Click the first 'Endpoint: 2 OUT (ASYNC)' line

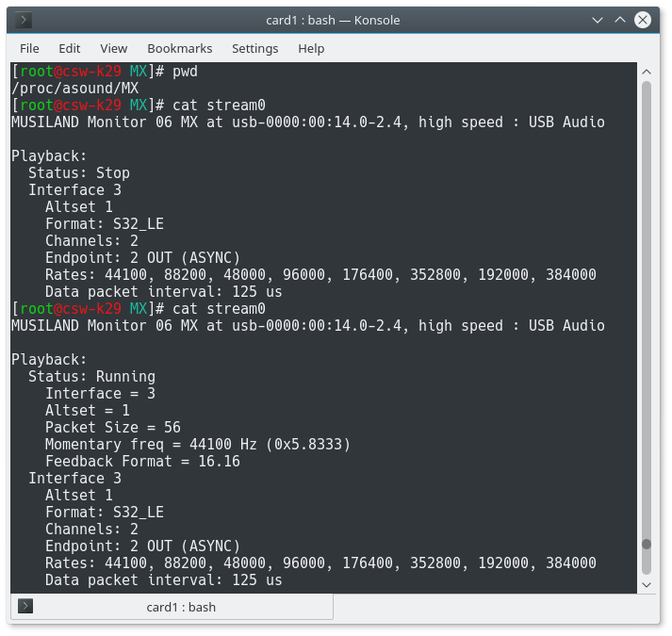pos(142,257)
